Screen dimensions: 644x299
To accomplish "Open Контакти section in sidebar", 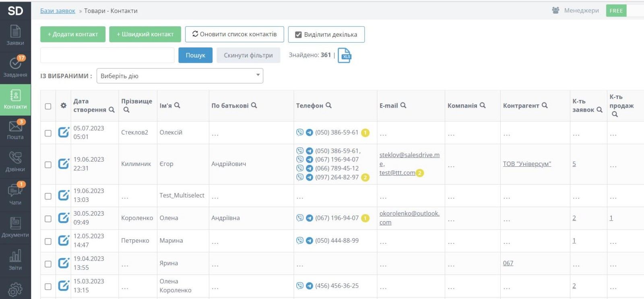I will coord(15,100).
